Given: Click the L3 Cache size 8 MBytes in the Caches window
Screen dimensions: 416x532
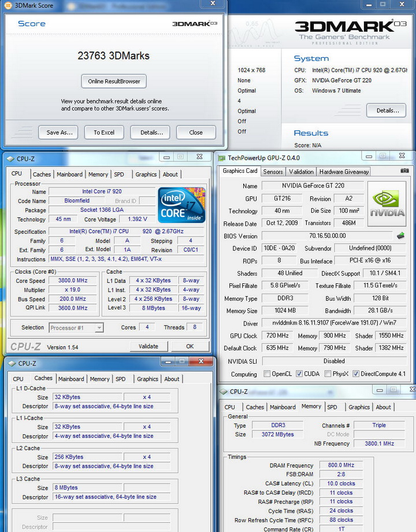Looking at the screenshot, I should point(87,487).
